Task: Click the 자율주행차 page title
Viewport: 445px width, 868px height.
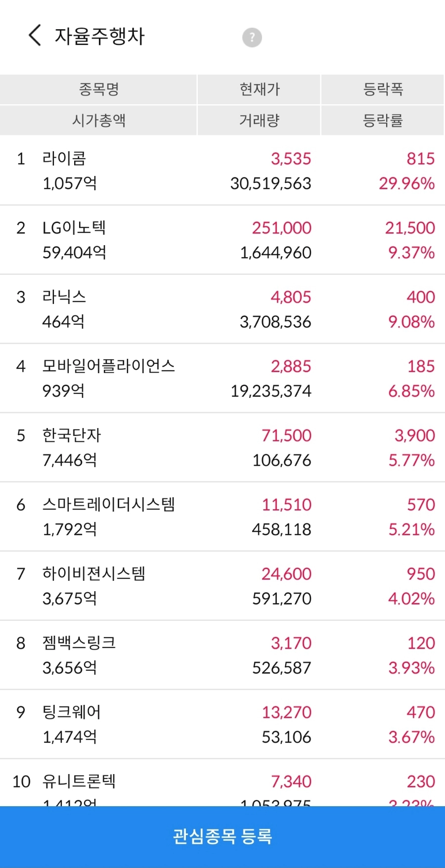Action: (99, 36)
